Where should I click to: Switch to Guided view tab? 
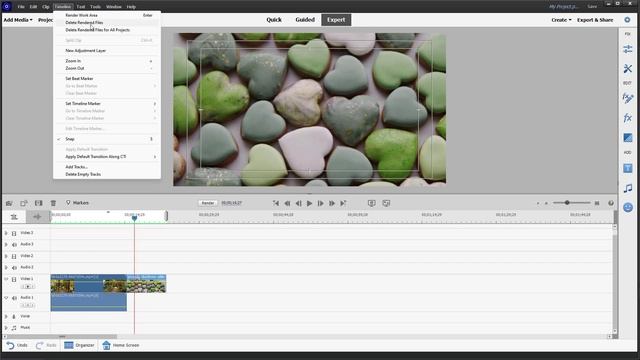point(305,20)
